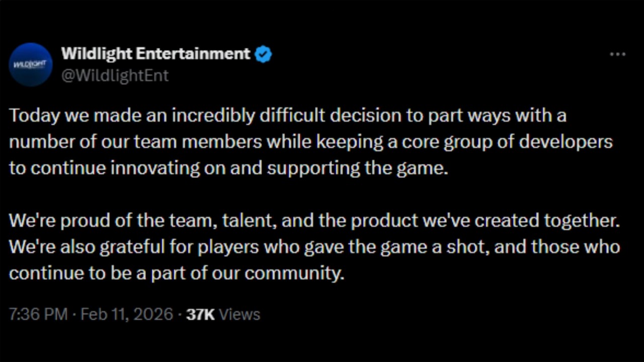
Task: Click the word "developers" in the post
Action: [566, 142]
